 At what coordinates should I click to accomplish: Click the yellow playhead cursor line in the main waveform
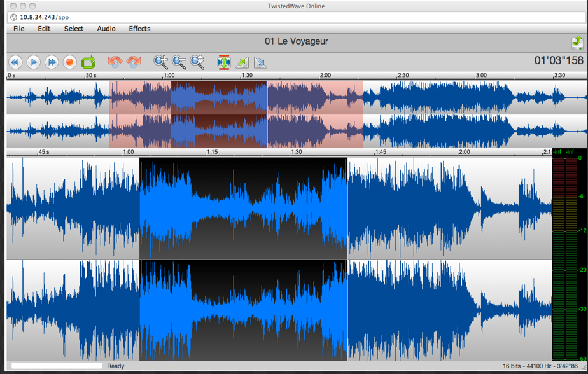[347, 259]
